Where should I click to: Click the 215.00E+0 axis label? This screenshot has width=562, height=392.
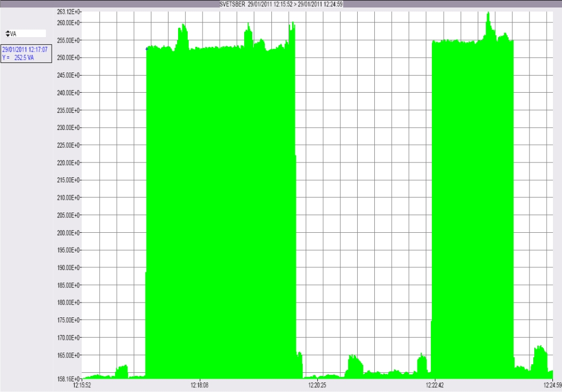(x=68, y=180)
